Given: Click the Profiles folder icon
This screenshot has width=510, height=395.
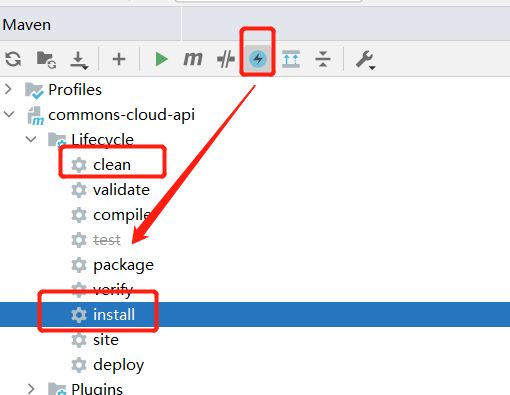Looking at the screenshot, I should (34, 90).
